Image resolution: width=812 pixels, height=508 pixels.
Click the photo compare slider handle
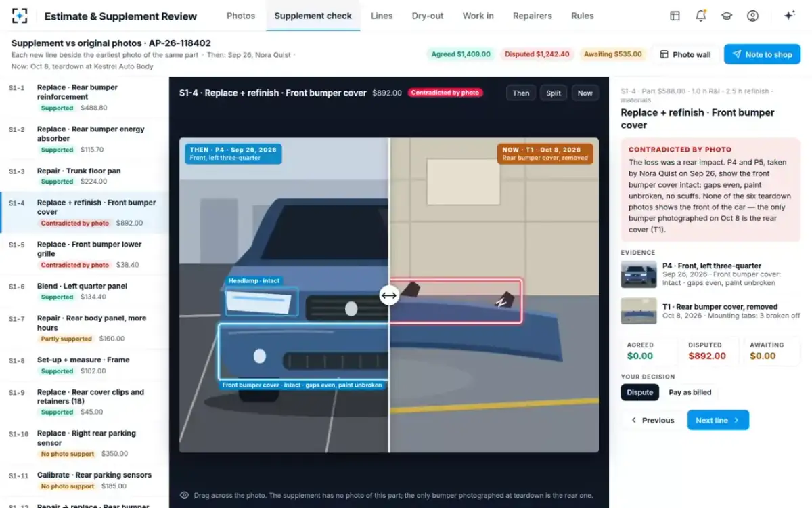[389, 295]
